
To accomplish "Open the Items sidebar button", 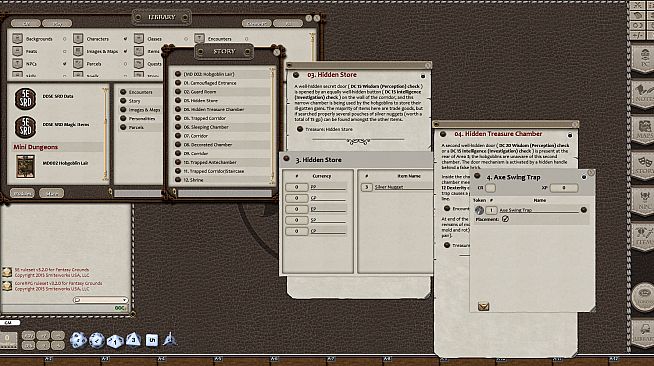I will pos(643,236).
